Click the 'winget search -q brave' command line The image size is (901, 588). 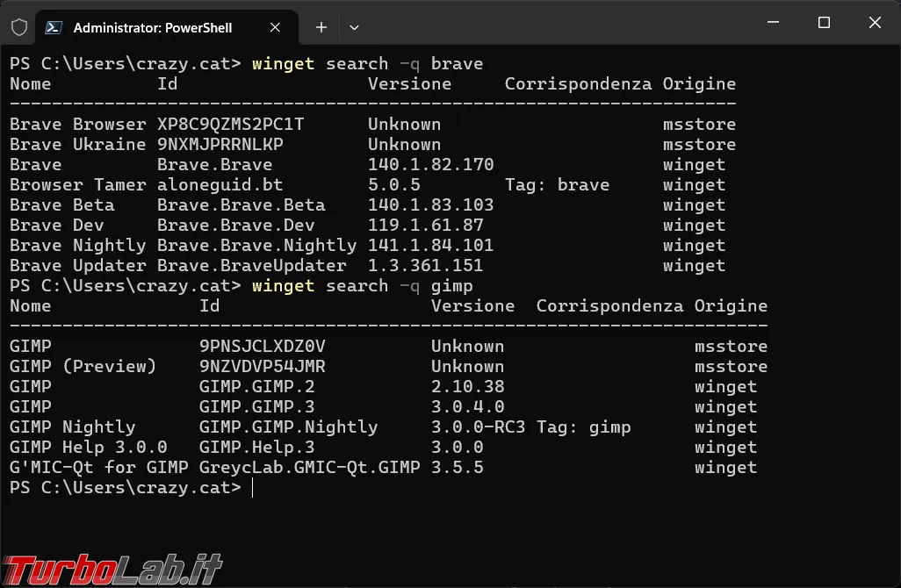(x=368, y=64)
